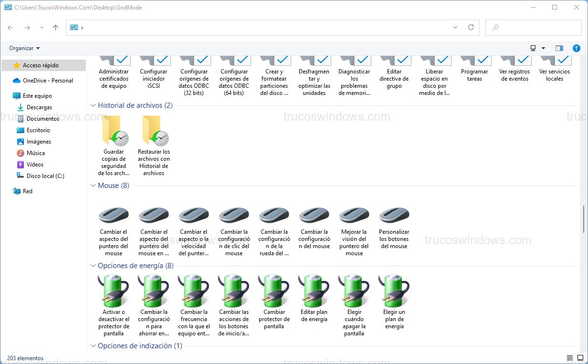Open 'Cambiar protector de pantalla' icon
This screenshot has width=588, height=364.
[x=273, y=291]
